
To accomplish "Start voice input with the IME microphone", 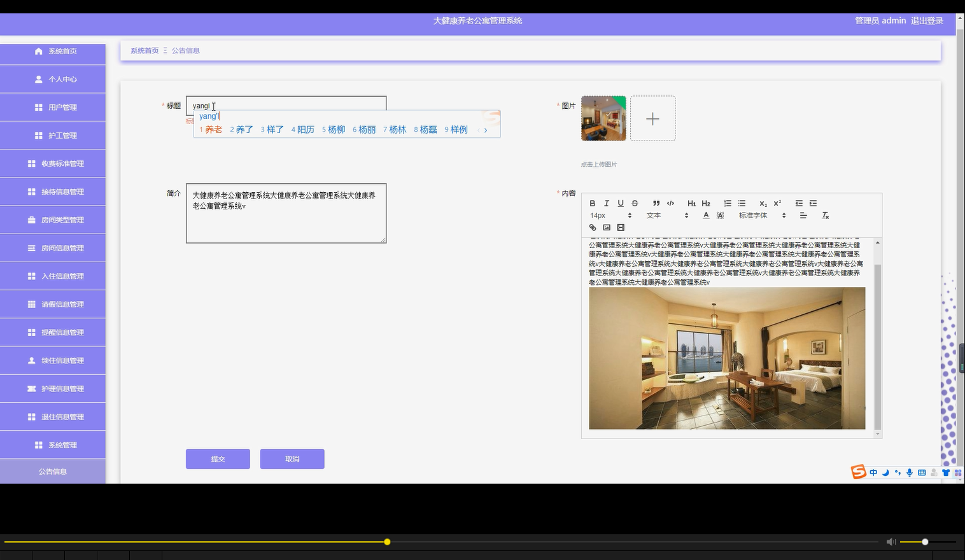I will (x=910, y=472).
